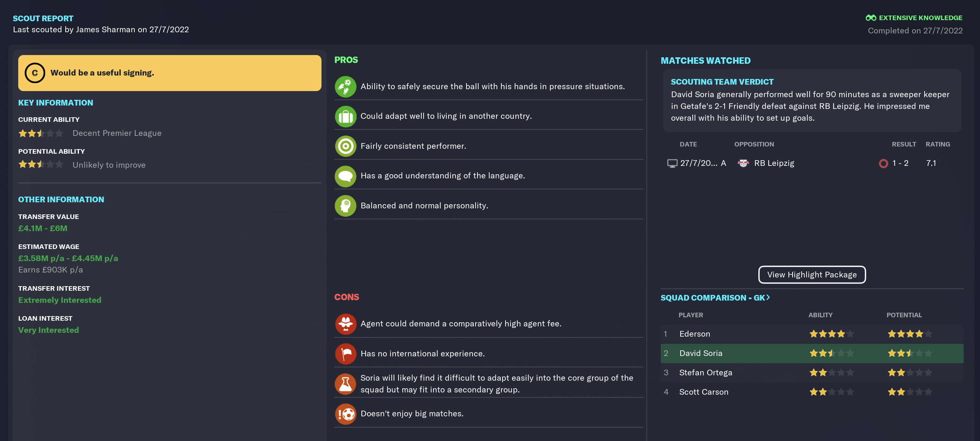Click Stefan Ortega's ability stars

[x=832, y=373]
